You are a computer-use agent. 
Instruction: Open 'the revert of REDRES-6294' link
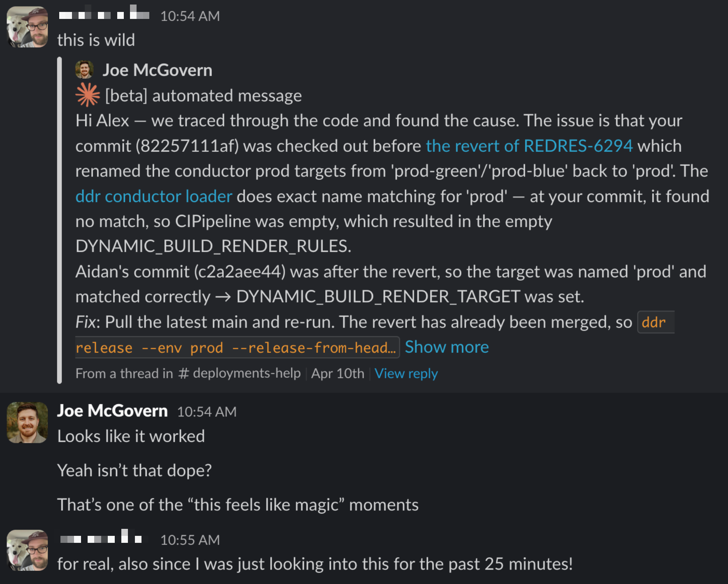point(529,146)
